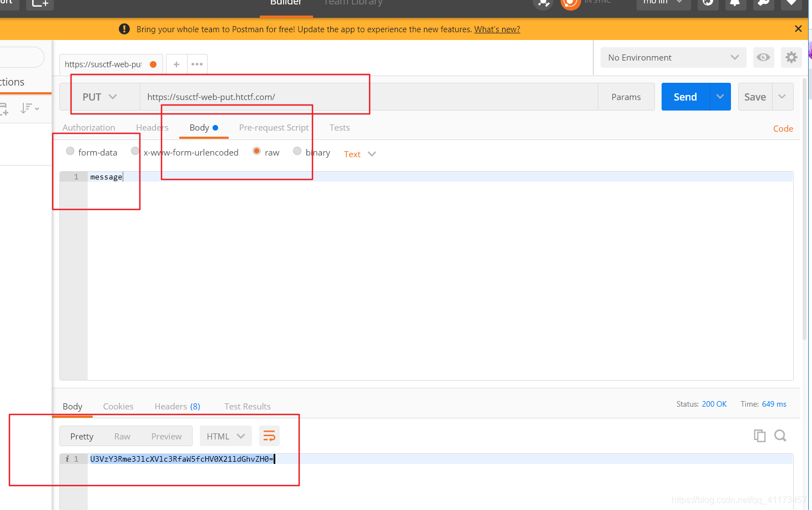
Task: Click the globe icon in top bar
Action: pyautogui.click(x=708, y=3)
